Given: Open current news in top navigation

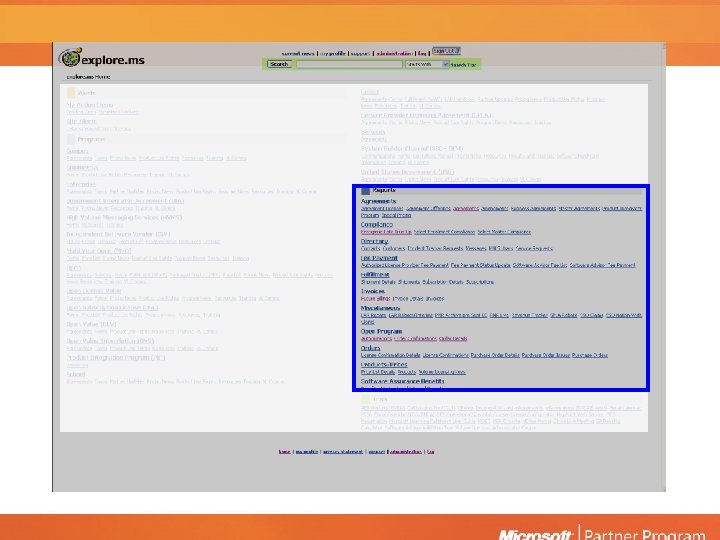Looking at the screenshot, I should point(298,54).
